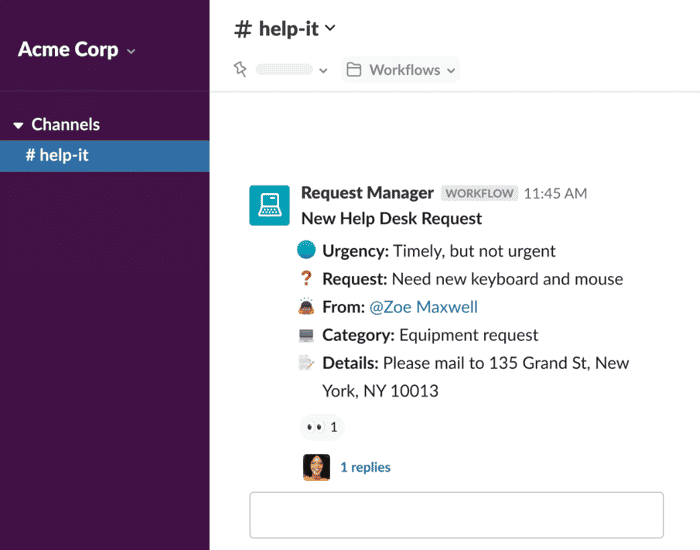Click the Request Manager laptop avatar
The height and width of the screenshot is (550, 700).
(x=269, y=205)
